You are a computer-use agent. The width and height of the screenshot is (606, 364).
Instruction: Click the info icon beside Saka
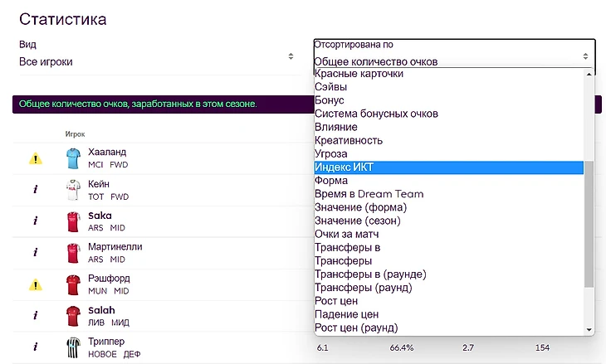pyautogui.click(x=35, y=221)
